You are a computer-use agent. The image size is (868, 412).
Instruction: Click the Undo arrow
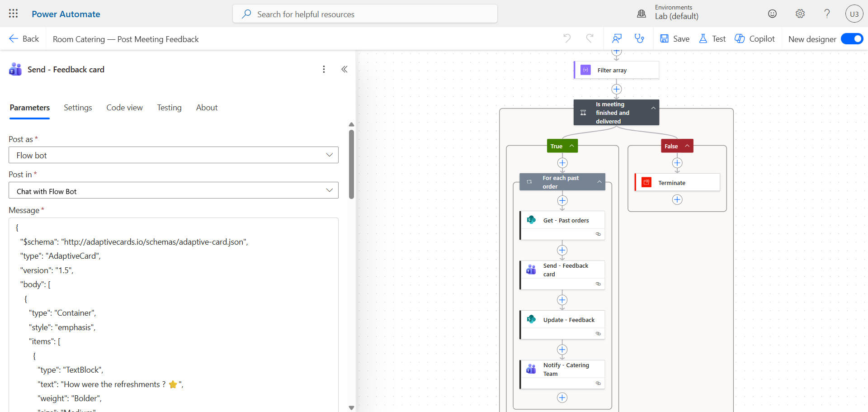click(x=567, y=38)
